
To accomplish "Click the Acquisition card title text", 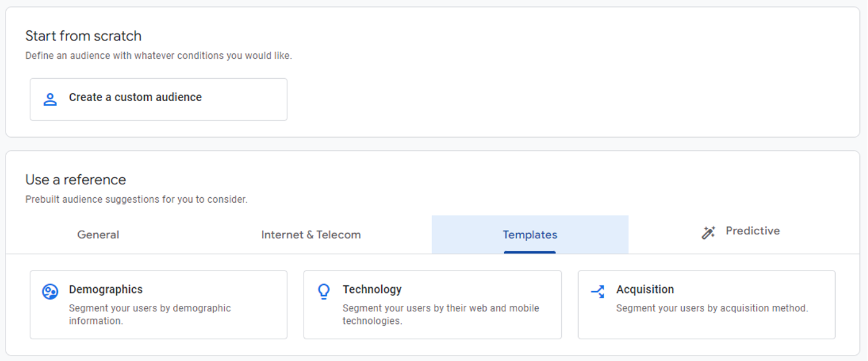I will (x=645, y=288).
